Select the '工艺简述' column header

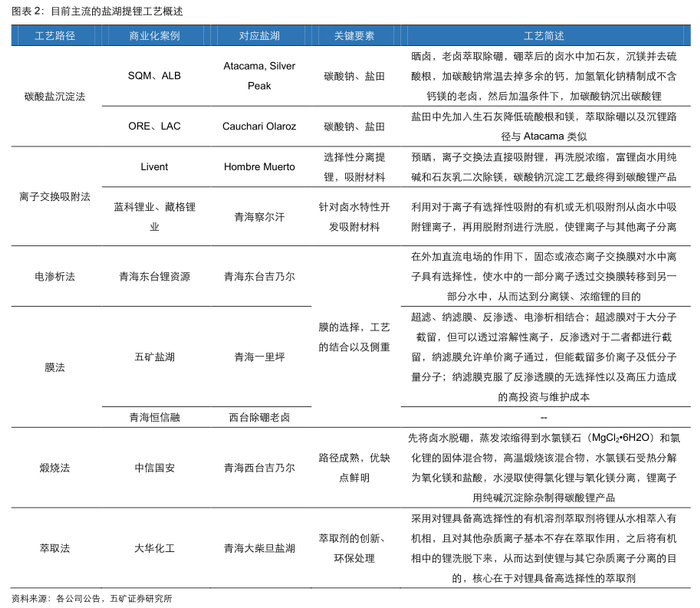544,36
